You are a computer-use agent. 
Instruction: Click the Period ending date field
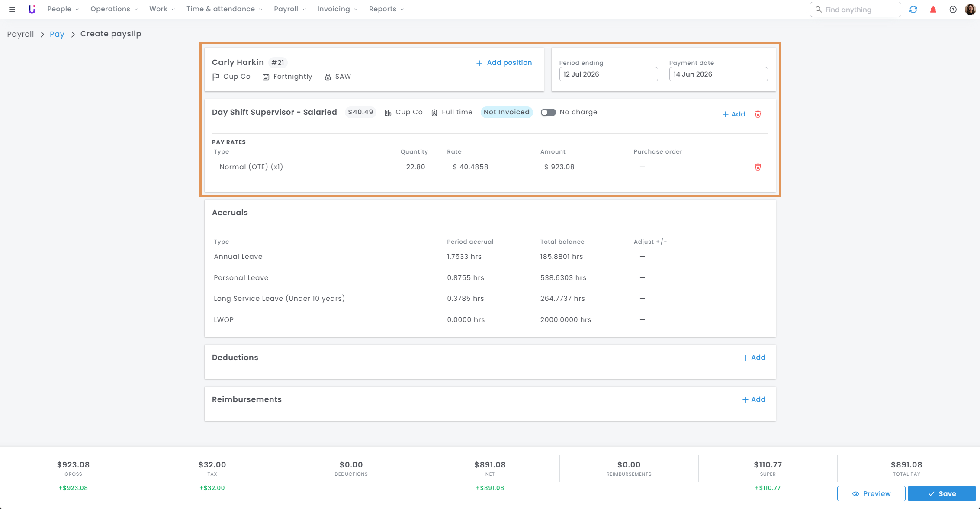pyautogui.click(x=608, y=74)
